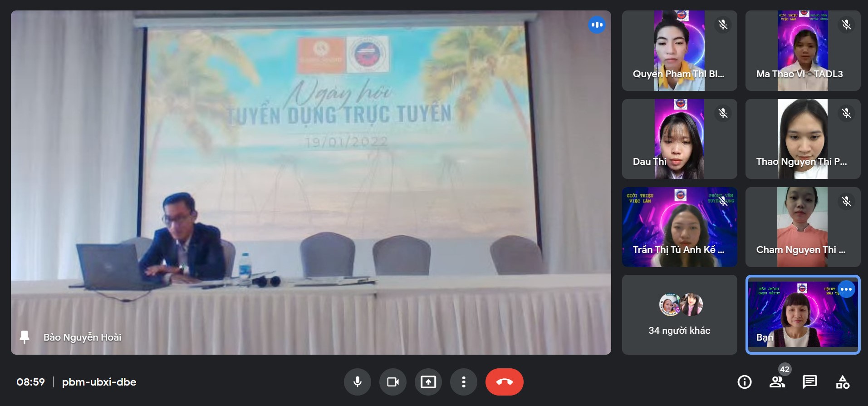
Task: Click the blue audio indicator on main video
Action: coord(597,25)
